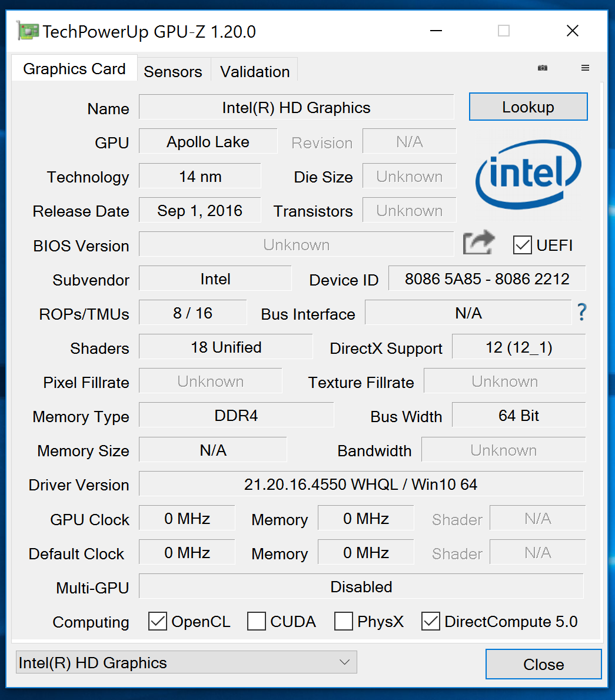This screenshot has width=615, height=700.
Task: Click the Release Date field Sep 1, 2016
Action: 200,210
